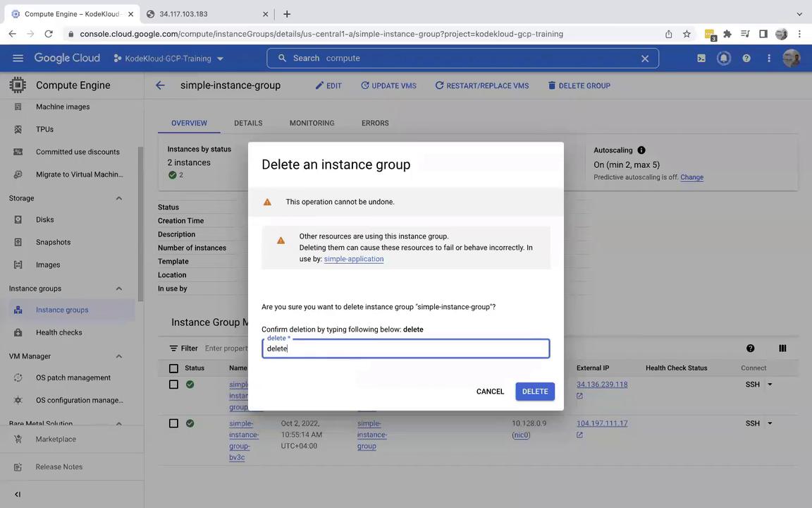The height and width of the screenshot is (508, 812).
Task: Clear the search box with X icon
Action: (644, 59)
